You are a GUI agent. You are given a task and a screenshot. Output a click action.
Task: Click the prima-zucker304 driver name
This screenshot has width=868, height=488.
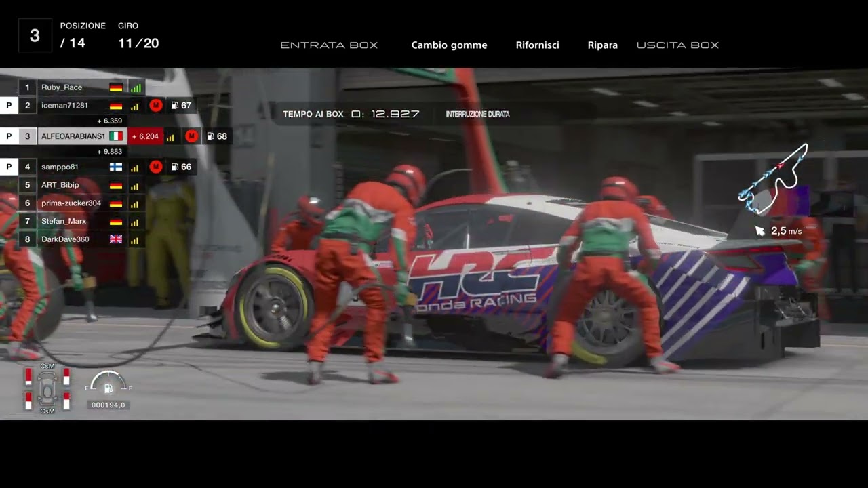point(71,203)
